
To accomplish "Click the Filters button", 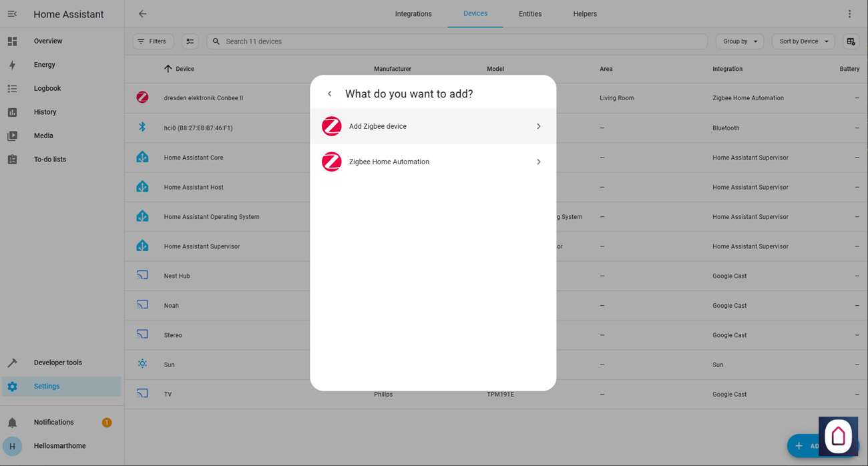I will pyautogui.click(x=153, y=41).
